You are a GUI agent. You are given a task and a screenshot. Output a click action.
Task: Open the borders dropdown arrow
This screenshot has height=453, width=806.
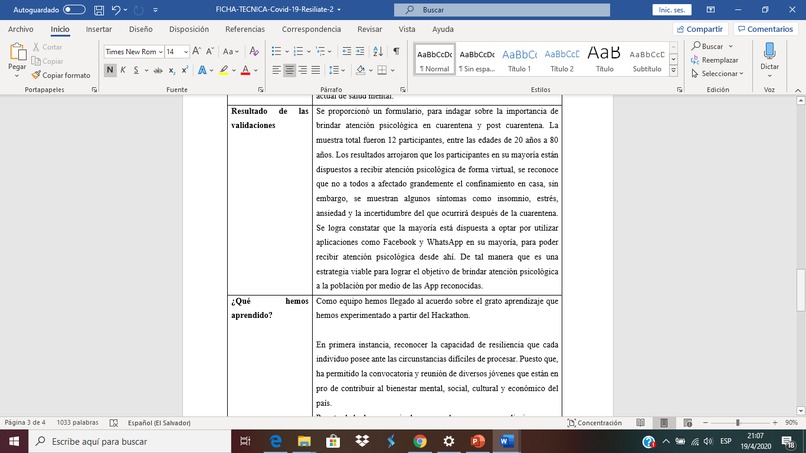392,70
